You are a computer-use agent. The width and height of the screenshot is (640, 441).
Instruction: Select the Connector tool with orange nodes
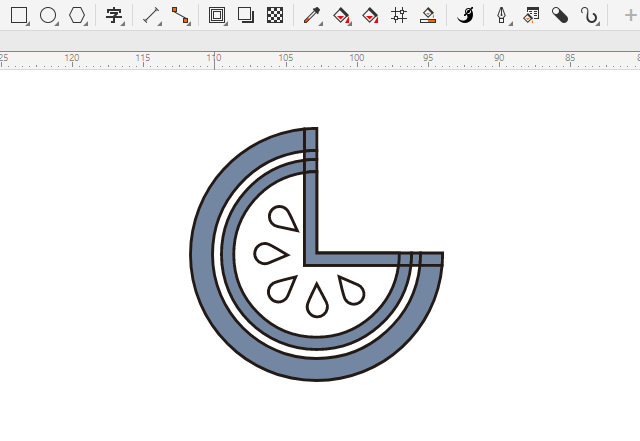pos(180,16)
